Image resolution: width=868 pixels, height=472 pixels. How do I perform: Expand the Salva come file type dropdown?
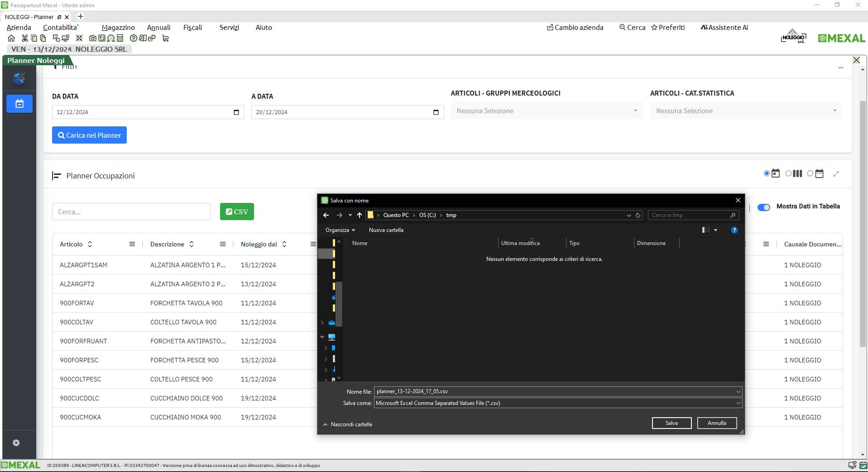coord(738,403)
